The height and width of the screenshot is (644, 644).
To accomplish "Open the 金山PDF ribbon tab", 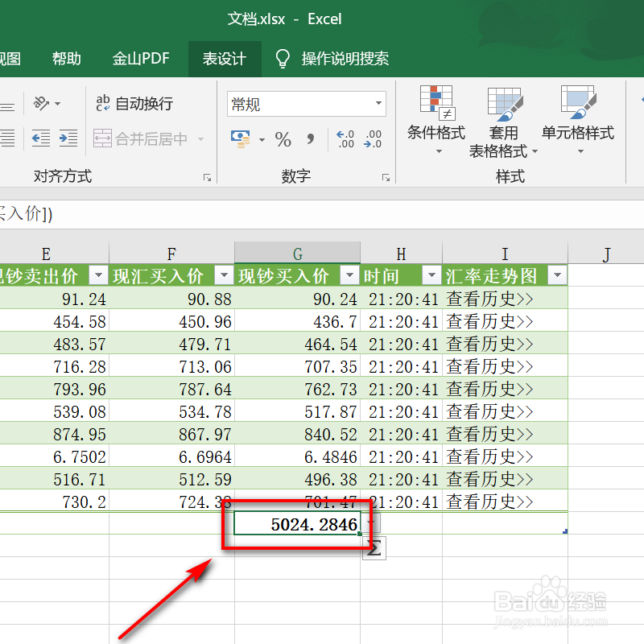I will (140, 58).
